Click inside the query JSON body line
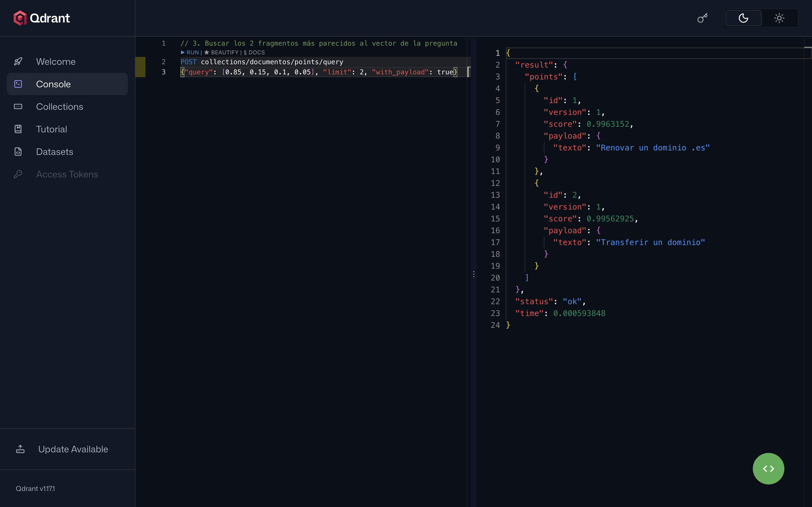This screenshot has height=507, width=812. [319, 72]
